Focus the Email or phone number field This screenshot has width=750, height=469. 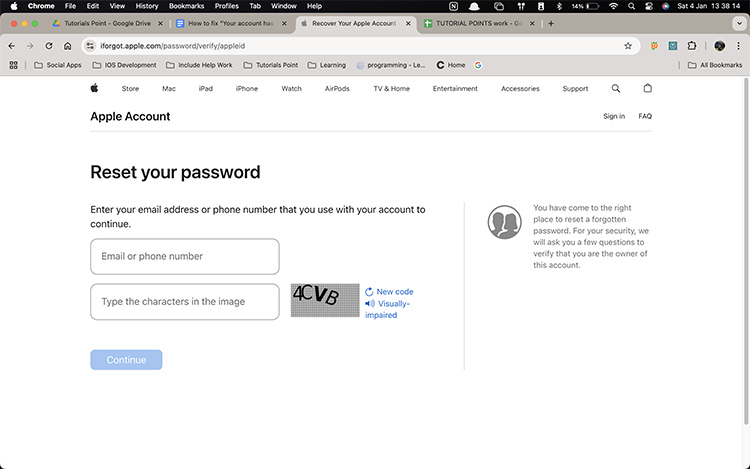(x=185, y=257)
